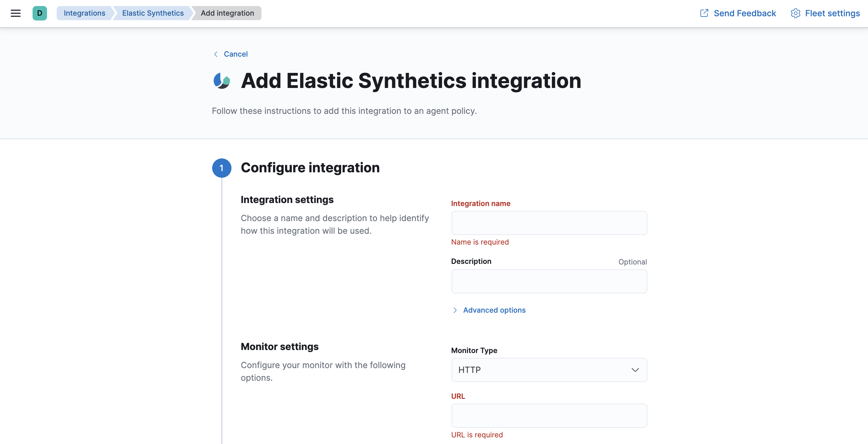Click the step 1 numbered circle badge

pos(222,168)
